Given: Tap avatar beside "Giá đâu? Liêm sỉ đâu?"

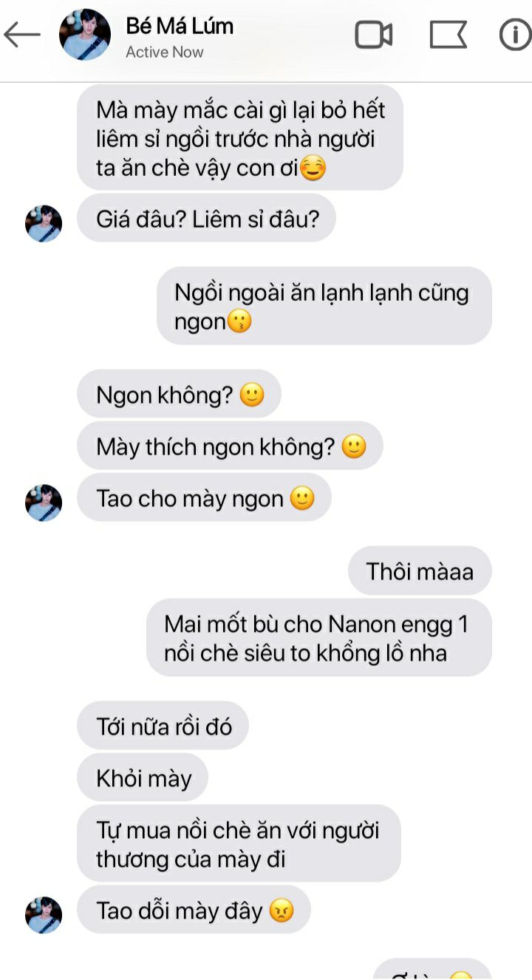Looking at the screenshot, I should pos(44,224).
